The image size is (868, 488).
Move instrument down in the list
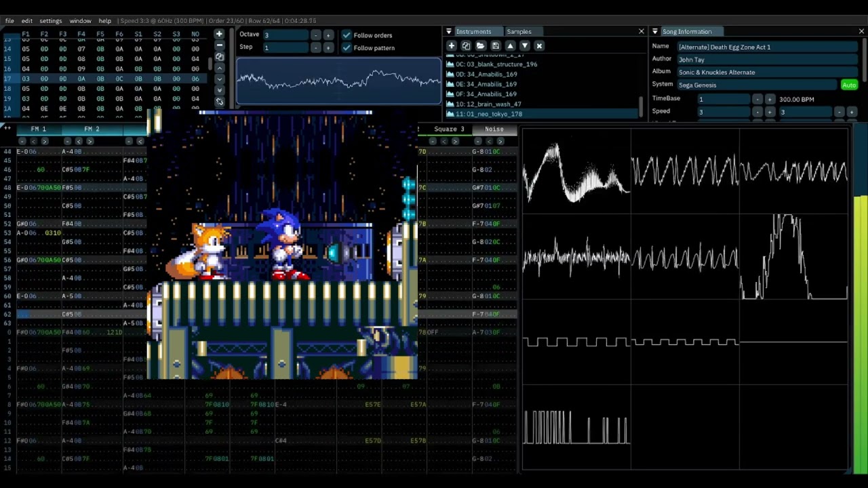[x=525, y=46]
